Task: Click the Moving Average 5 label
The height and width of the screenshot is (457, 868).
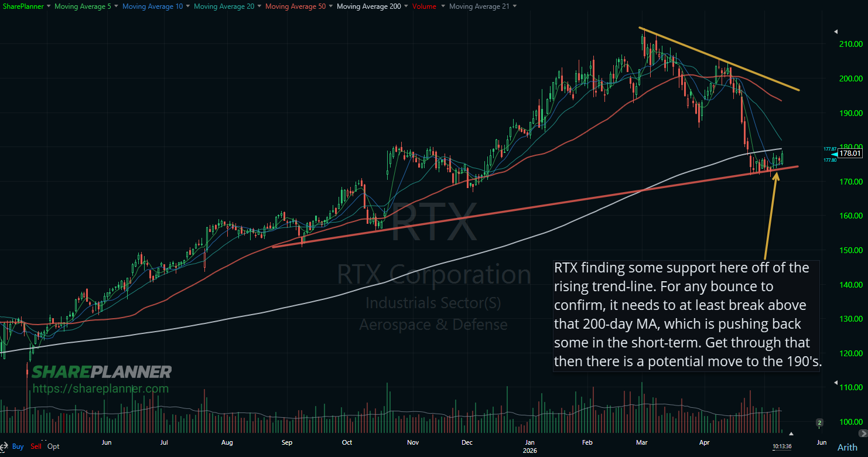Action: (x=83, y=6)
